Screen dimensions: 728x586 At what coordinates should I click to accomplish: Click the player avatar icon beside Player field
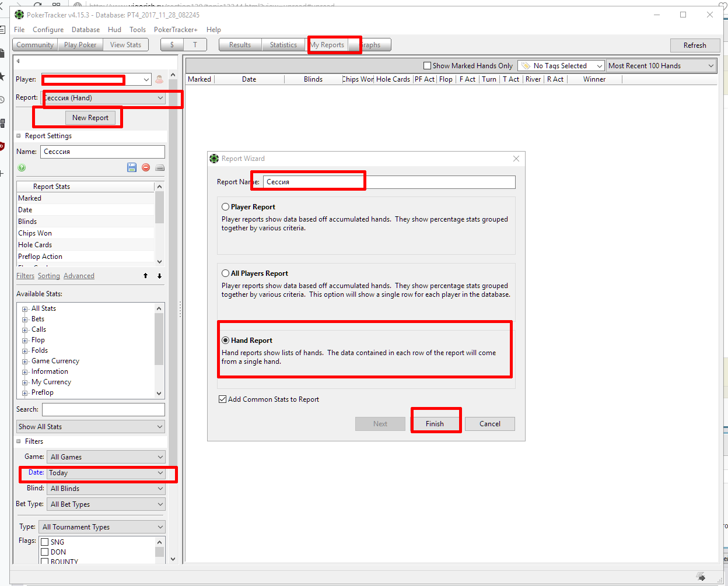coord(159,79)
